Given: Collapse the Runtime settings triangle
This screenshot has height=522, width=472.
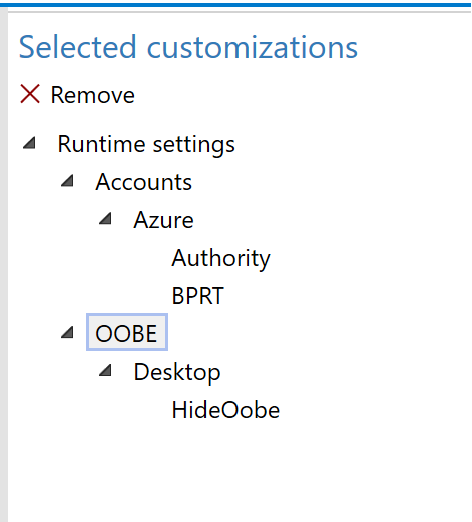Looking at the screenshot, I should click(x=29, y=143).
